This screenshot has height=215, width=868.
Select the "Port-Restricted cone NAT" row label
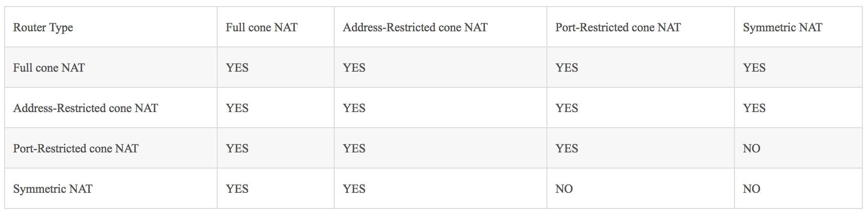[x=76, y=148]
